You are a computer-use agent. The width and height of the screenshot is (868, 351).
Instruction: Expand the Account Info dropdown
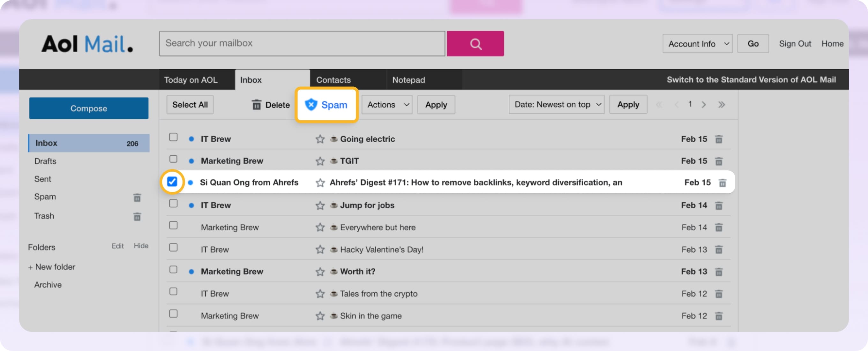pos(697,43)
